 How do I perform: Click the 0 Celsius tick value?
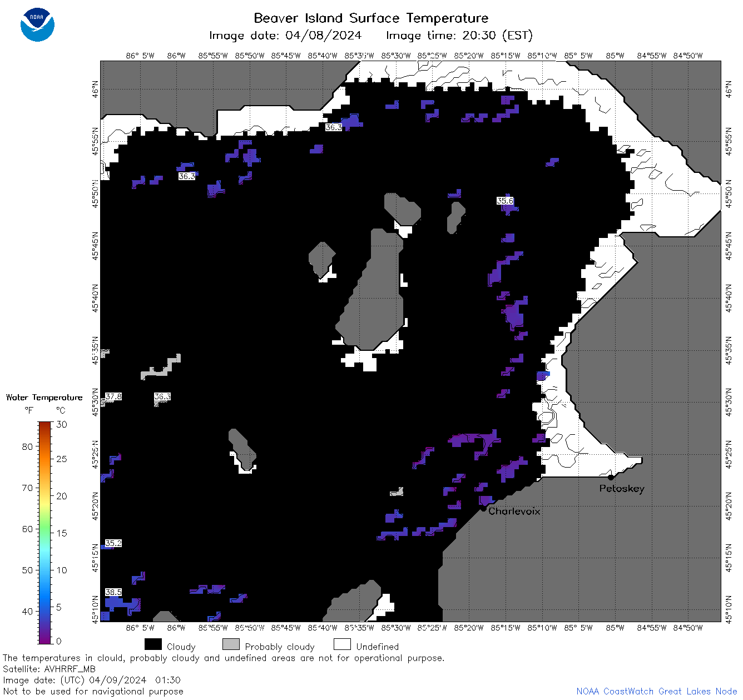(59, 641)
